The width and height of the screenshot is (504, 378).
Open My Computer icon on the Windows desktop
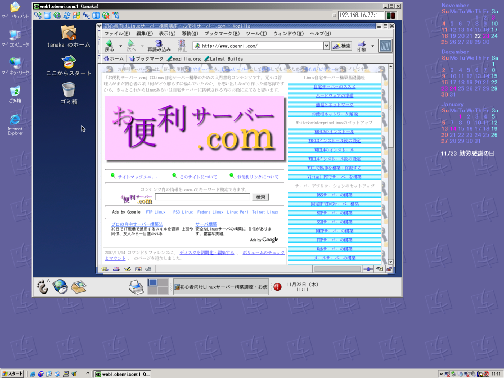tap(15, 39)
